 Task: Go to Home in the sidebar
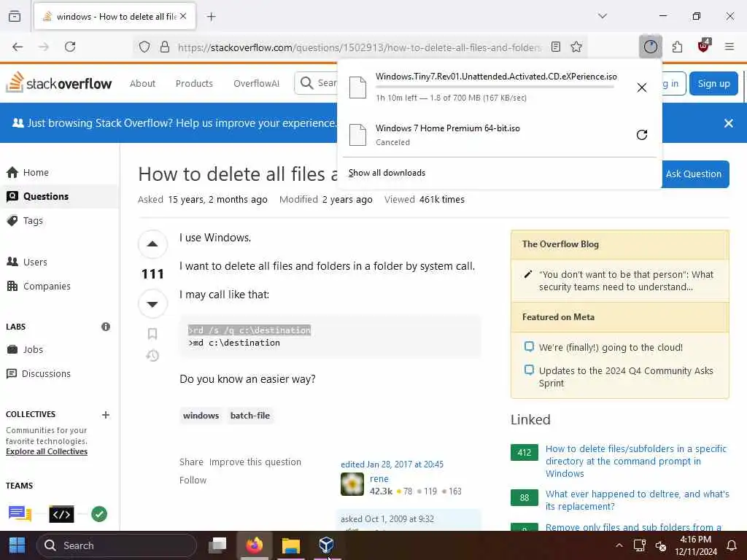[36, 172]
